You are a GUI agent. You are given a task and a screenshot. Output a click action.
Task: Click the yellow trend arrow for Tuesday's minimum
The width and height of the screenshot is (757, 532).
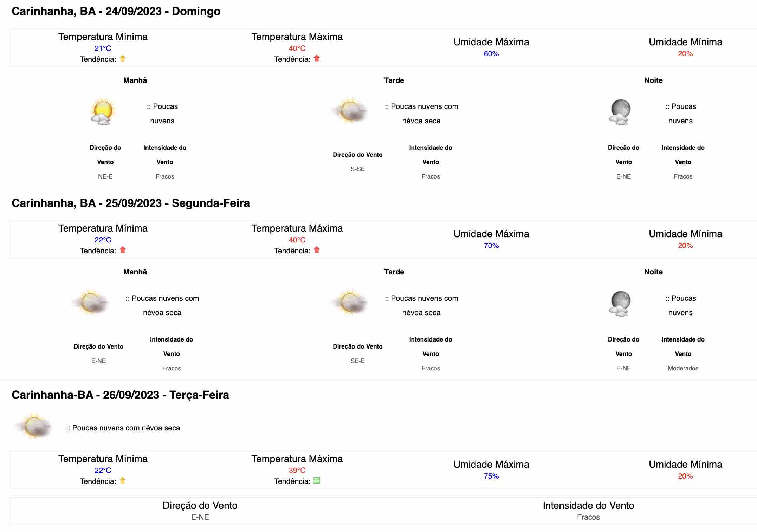[x=123, y=480]
